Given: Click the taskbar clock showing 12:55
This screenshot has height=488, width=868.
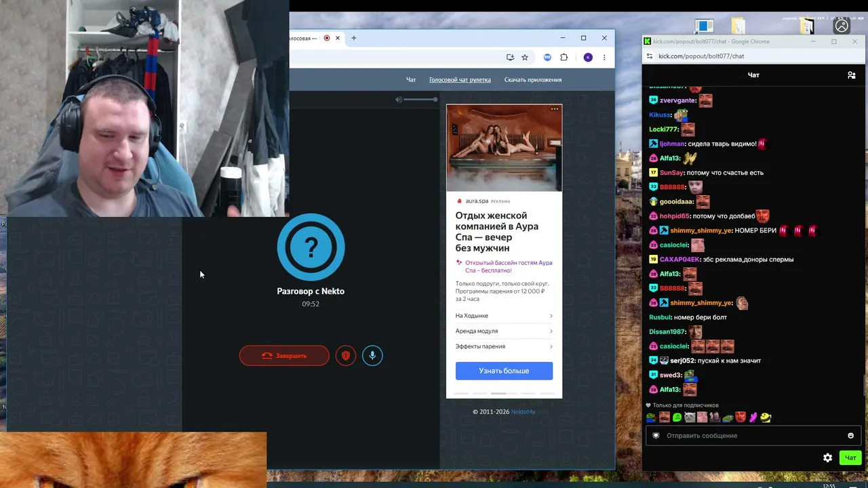Looking at the screenshot, I should pos(829,485).
